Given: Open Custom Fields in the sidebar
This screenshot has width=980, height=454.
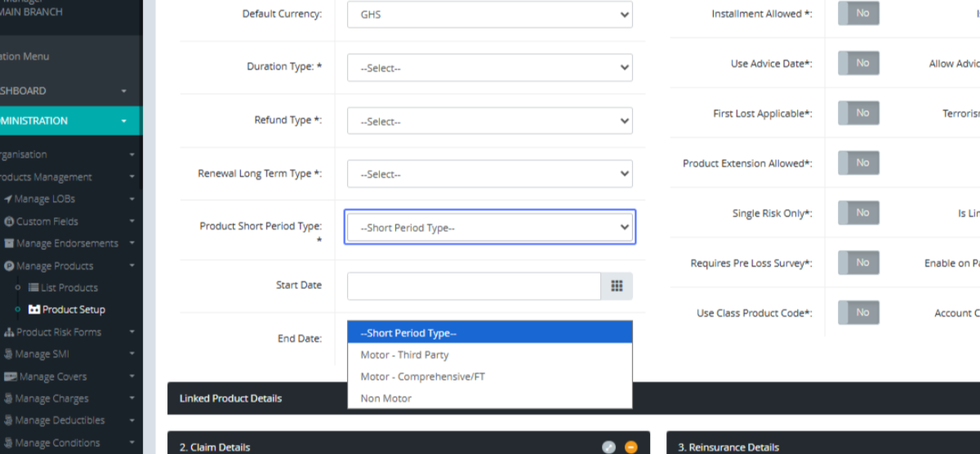Looking at the screenshot, I should click(47, 221).
